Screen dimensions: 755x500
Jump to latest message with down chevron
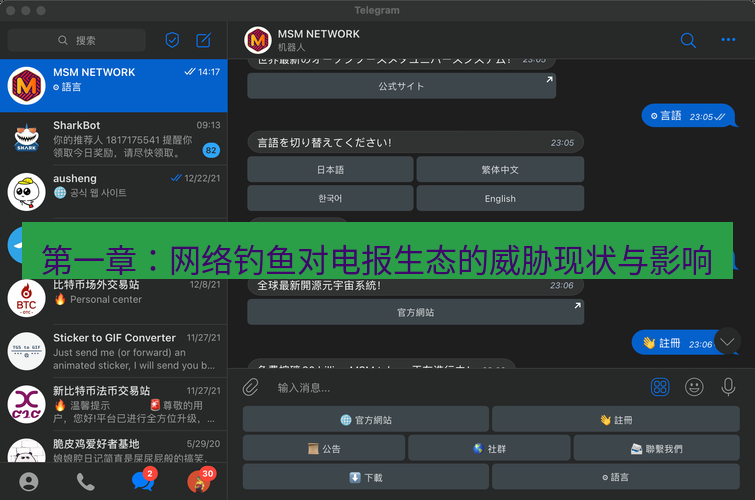[x=727, y=342]
